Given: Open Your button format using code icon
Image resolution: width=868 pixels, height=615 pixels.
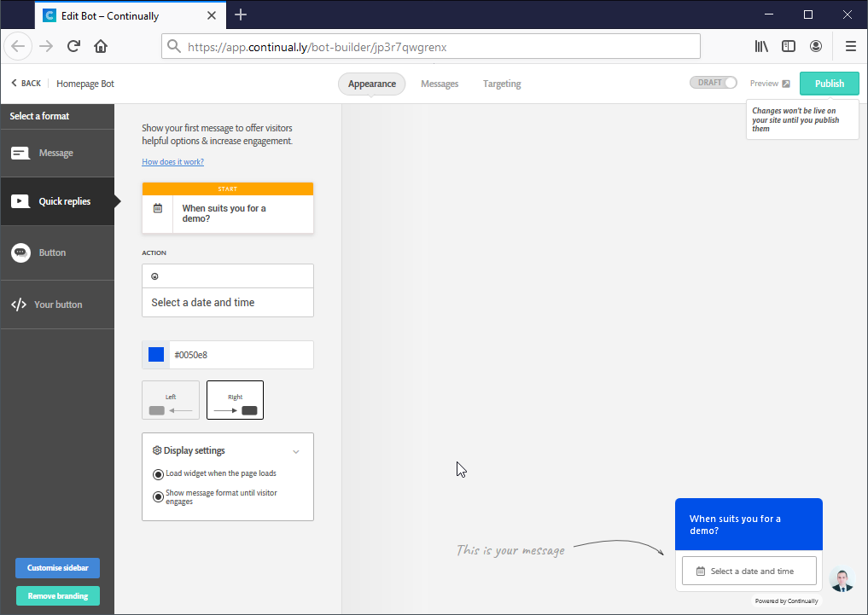Looking at the screenshot, I should click(20, 304).
